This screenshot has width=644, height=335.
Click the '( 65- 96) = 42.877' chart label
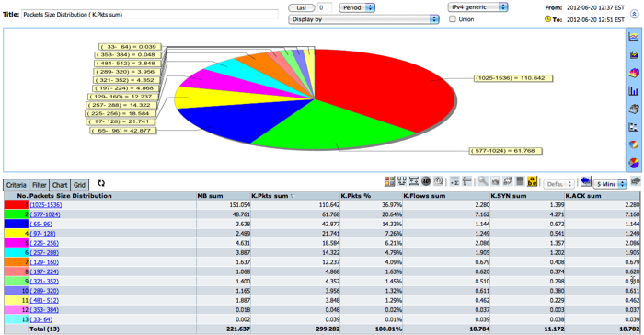point(122,131)
